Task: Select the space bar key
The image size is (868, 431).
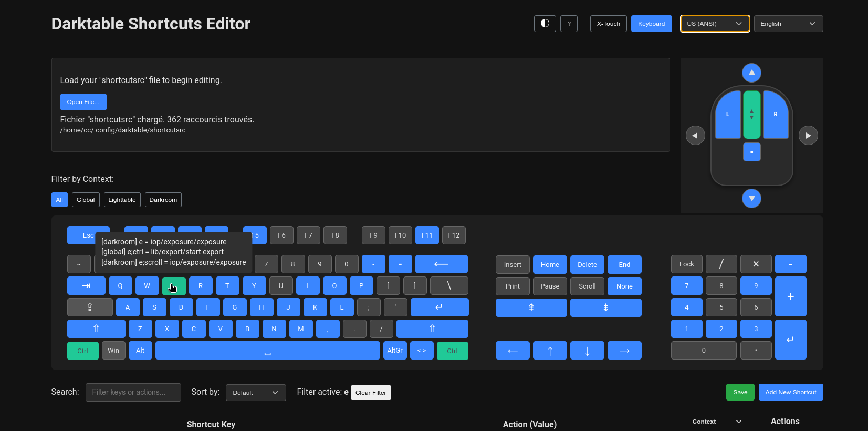Action: click(x=267, y=351)
